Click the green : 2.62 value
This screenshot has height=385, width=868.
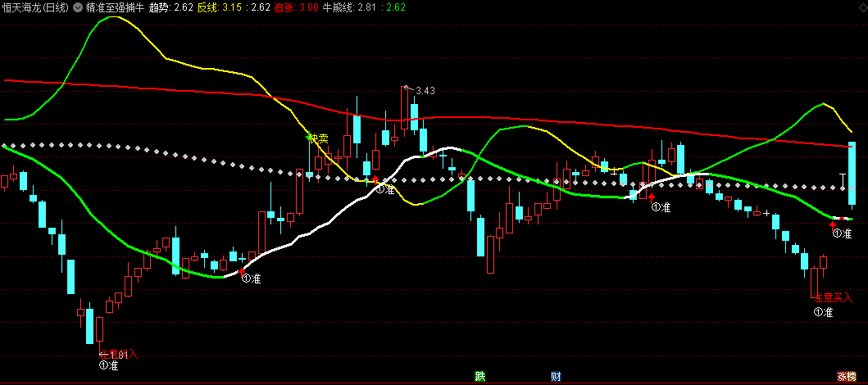tap(393, 7)
